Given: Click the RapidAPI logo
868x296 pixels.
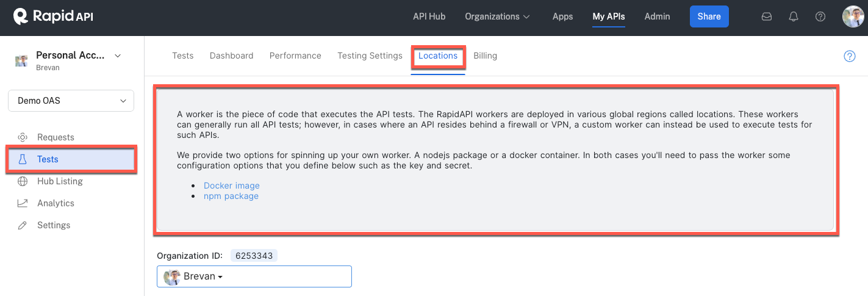Looking at the screenshot, I should click(53, 16).
